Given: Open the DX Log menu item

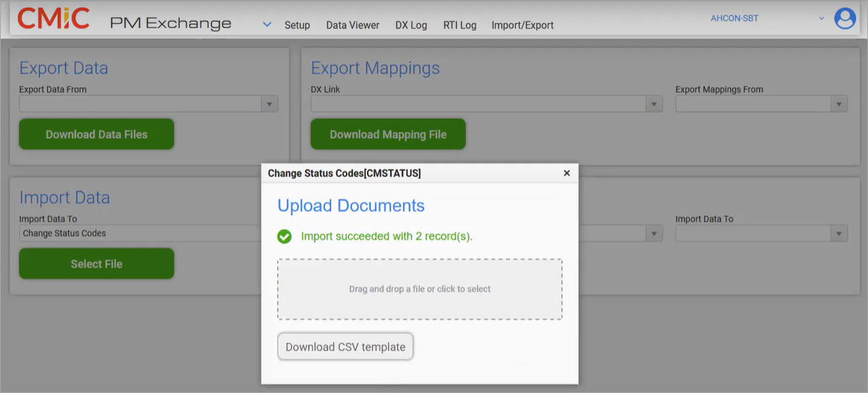Looking at the screenshot, I should pos(411,25).
